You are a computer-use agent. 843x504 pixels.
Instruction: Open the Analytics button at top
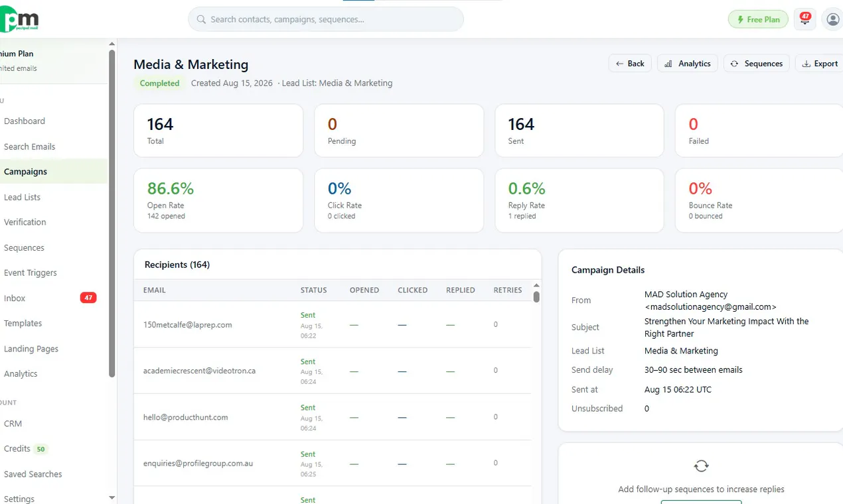coord(688,64)
